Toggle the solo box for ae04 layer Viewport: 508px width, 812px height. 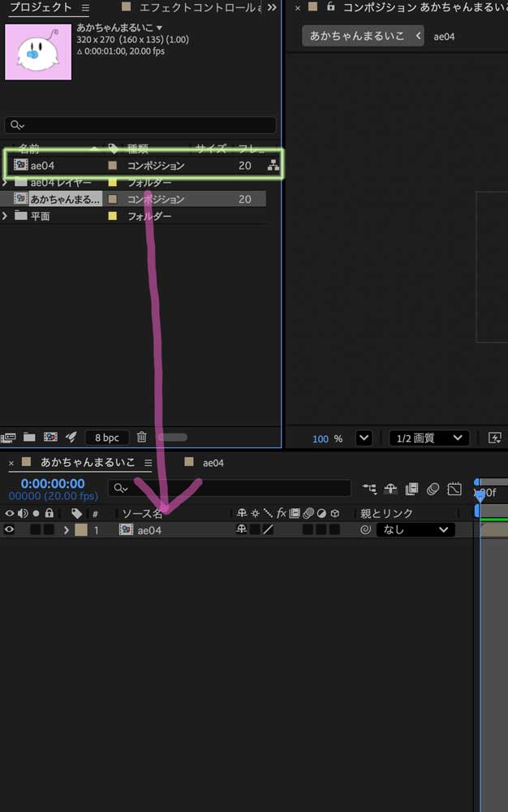pyautogui.click(x=35, y=529)
